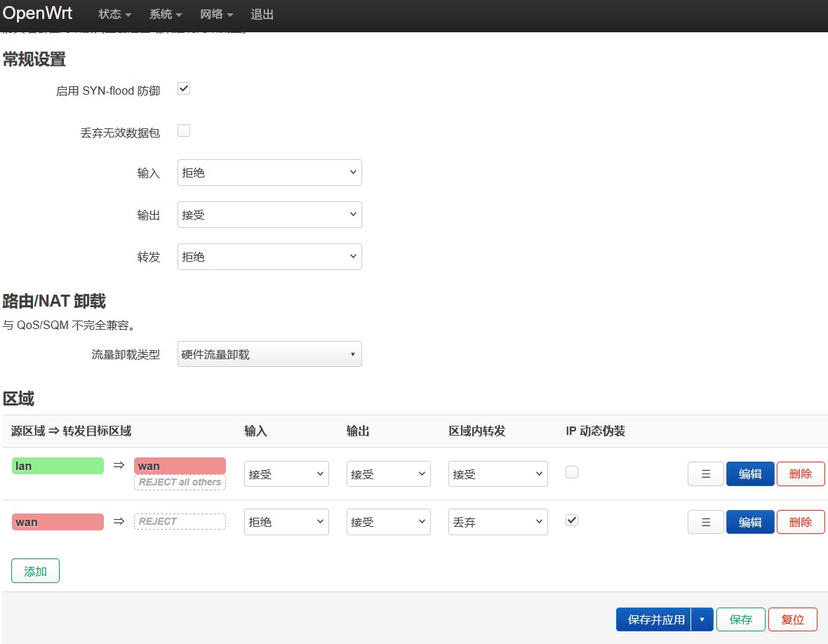The width and height of the screenshot is (828, 644).
Task: Open the 状态 menu
Action: [114, 15]
